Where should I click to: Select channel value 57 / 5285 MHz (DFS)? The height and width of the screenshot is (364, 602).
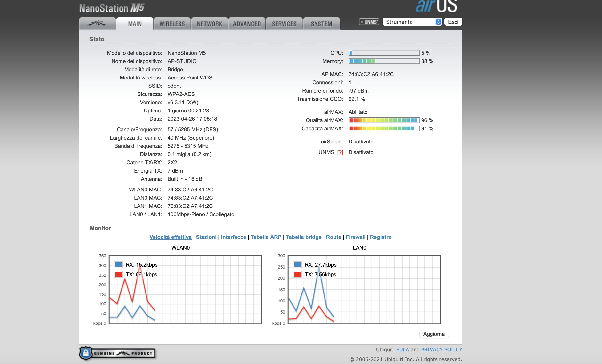pos(193,129)
